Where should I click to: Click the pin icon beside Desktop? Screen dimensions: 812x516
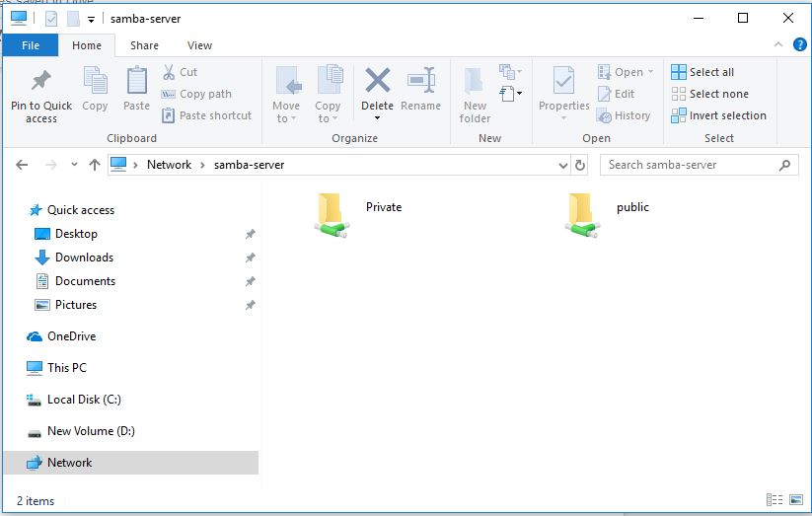click(x=251, y=234)
